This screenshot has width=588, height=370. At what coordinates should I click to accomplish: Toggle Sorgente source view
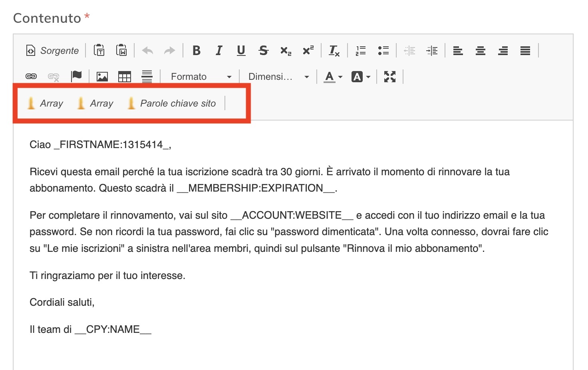[x=52, y=51]
